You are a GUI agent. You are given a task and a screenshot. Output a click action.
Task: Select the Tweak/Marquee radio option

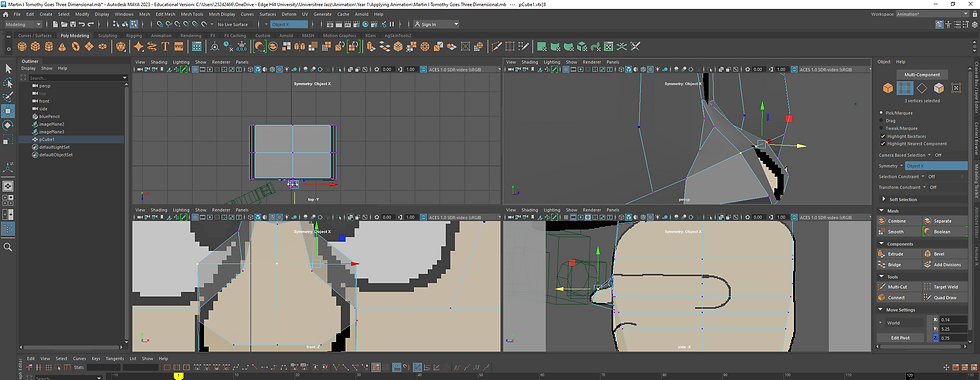click(881, 128)
